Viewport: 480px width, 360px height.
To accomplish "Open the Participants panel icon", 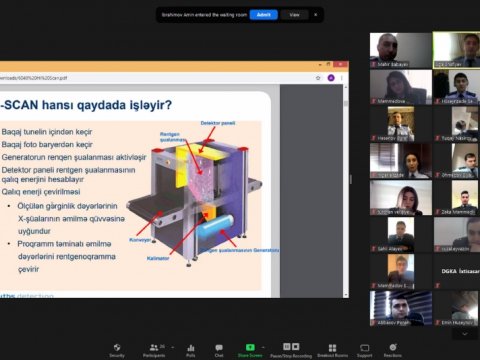I will coord(154,348).
